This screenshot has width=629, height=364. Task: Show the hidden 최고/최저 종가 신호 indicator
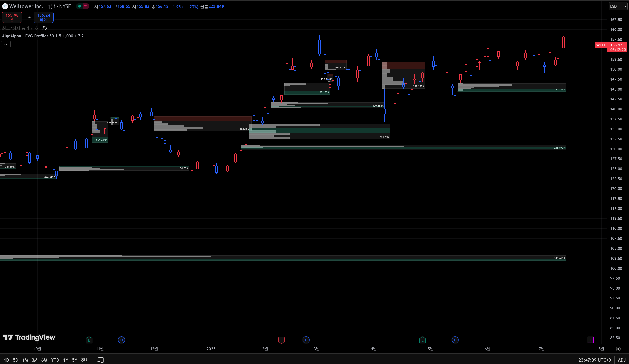point(44,28)
